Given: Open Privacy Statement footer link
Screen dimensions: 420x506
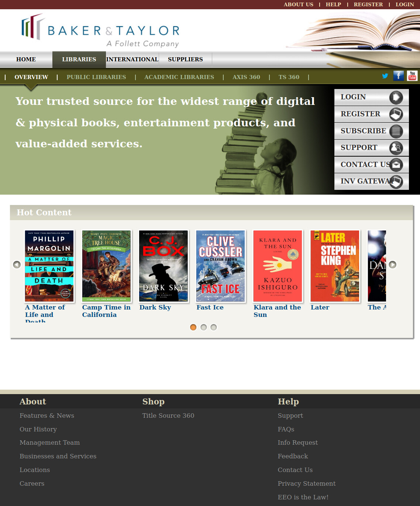Looking at the screenshot, I should (307, 483).
